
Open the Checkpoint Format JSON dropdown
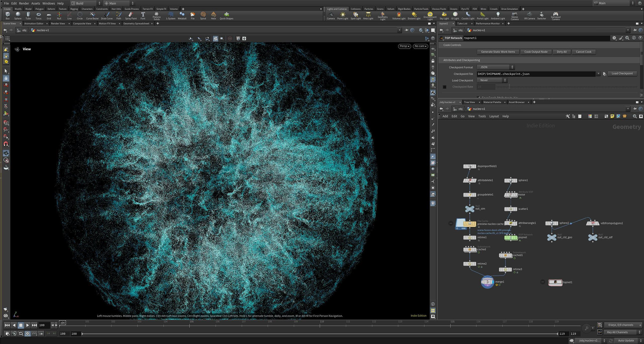coord(495,67)
